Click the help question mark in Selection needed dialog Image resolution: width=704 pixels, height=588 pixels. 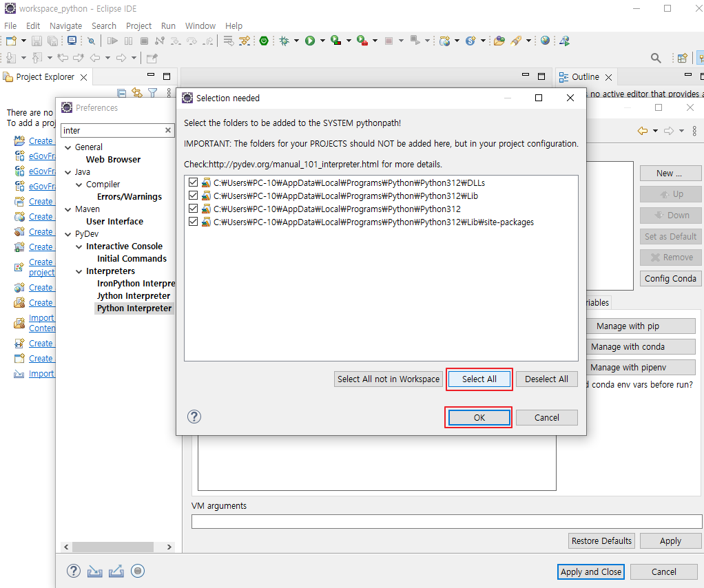pos(194,417)
